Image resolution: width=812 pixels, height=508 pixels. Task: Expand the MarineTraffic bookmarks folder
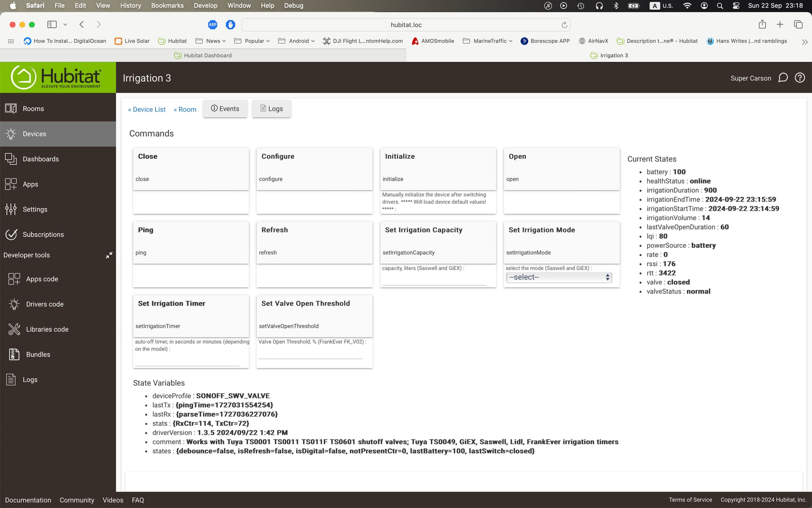click(487, 41)
